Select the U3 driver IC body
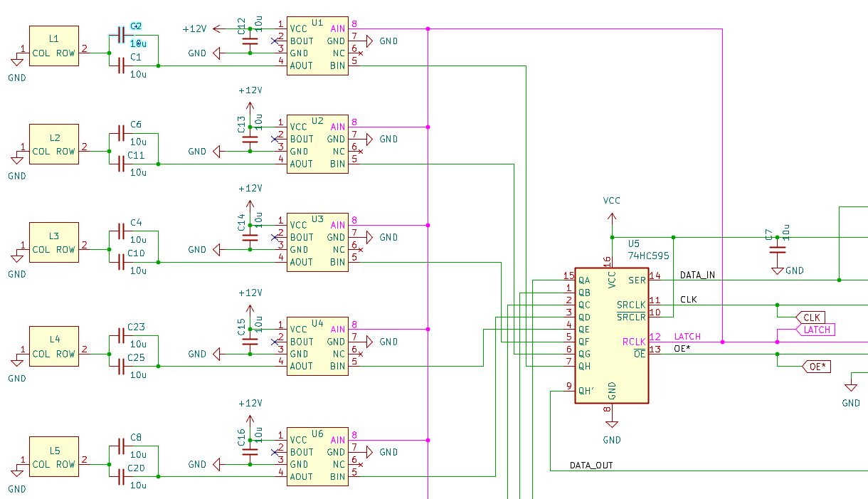This screenshot has width=868, height=499. pyautogui.click(x=317, y=243)
